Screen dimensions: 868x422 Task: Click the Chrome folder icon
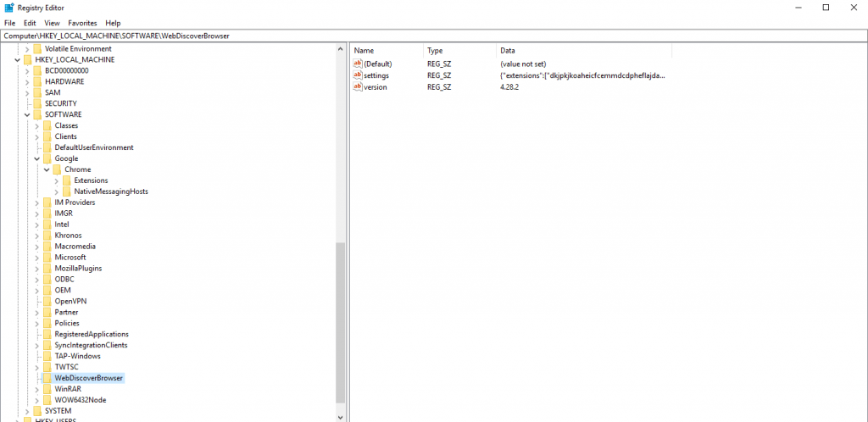57,169
